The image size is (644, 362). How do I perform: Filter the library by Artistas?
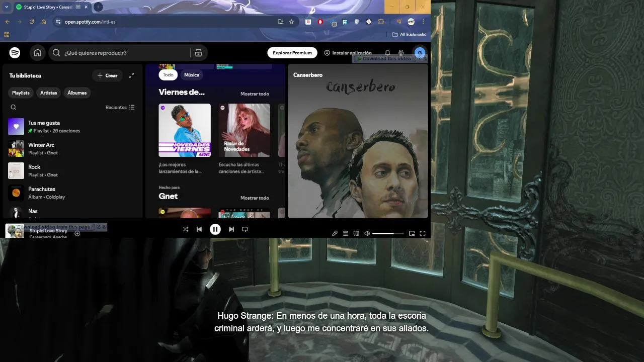[x=49, y=93]
